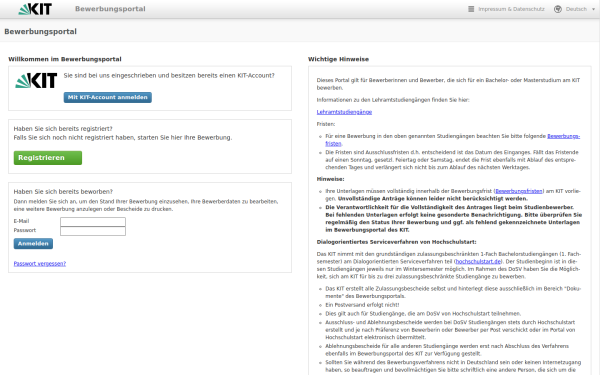This screenshot has width=600, height=375.
Task: Expand the Deutsch language dropdown arrow
Action: (593, 9)
